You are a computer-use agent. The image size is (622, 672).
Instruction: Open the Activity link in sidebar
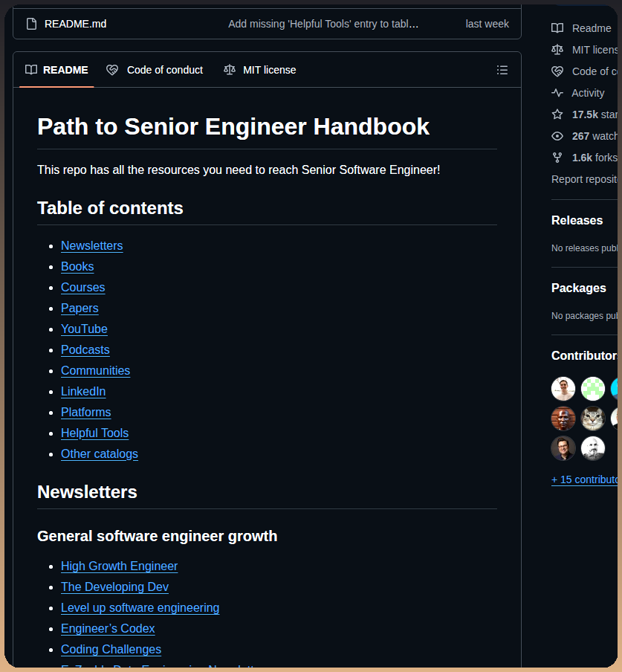pos(588,93)
